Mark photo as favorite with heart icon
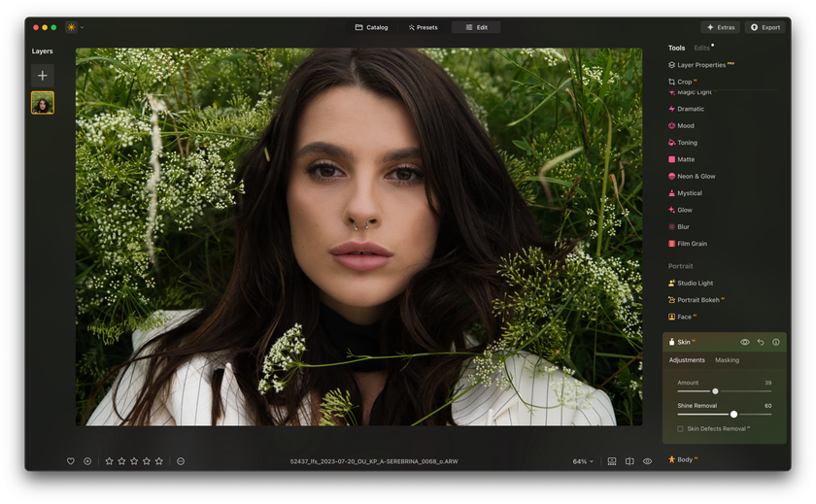This screenshot has height=504, width=816. [71, 461]
